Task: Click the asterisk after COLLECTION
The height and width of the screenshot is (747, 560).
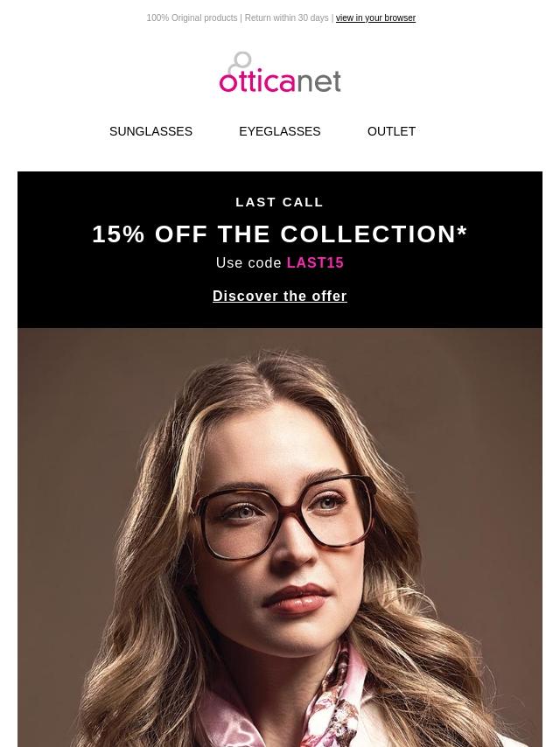Action: tap(462, 231)
